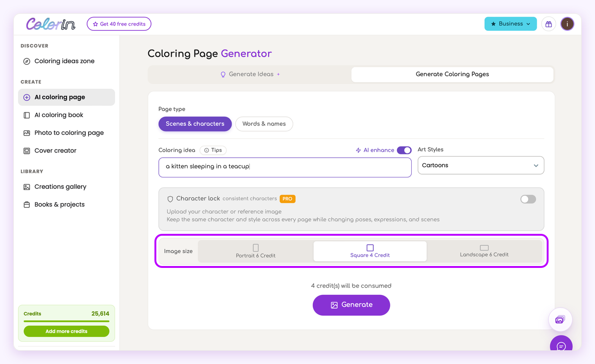595x364 pixels.
Task: Toggle the AI enhance switch
Action: [404, 150]
